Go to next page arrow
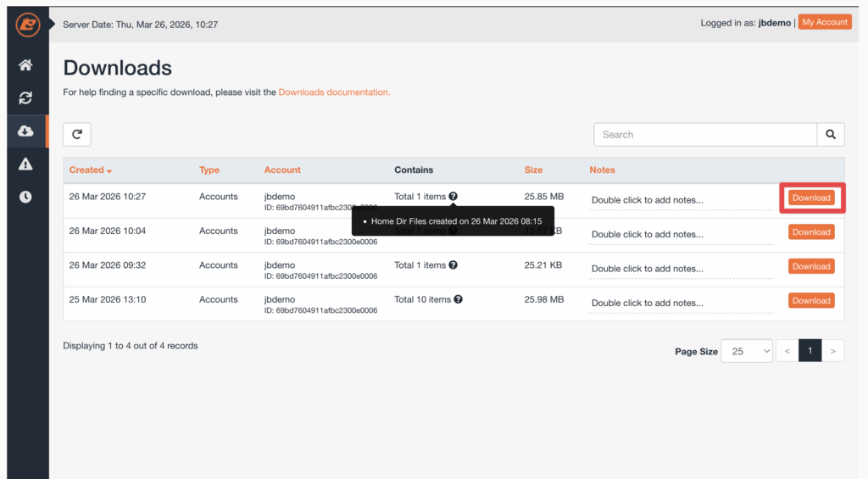 (x=833, y=351)
